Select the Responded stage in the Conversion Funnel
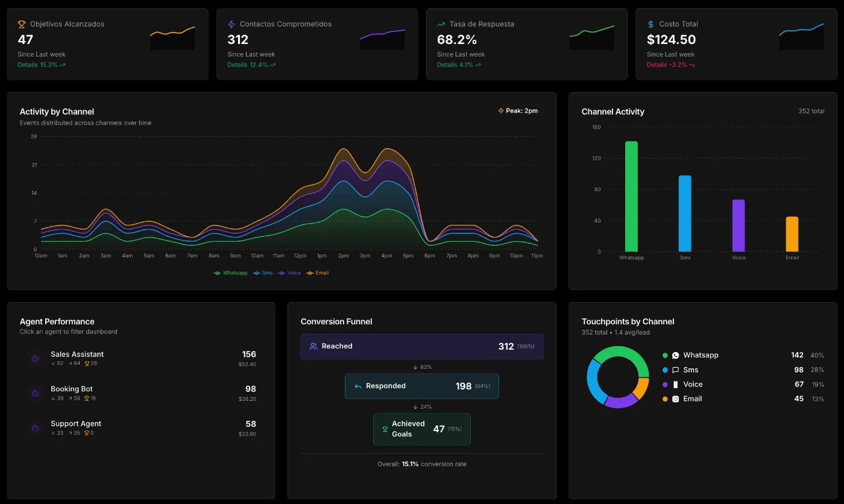 [x=422, y=386]
